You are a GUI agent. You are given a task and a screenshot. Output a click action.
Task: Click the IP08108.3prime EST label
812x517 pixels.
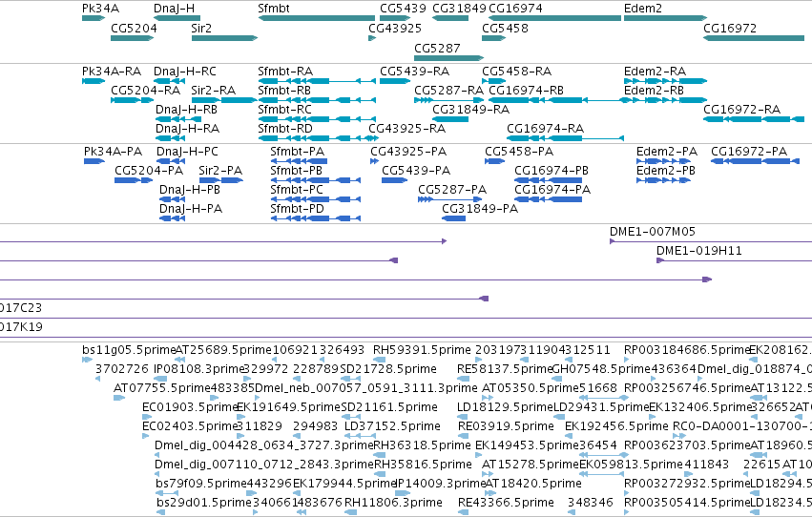click(x=198, y=369)
